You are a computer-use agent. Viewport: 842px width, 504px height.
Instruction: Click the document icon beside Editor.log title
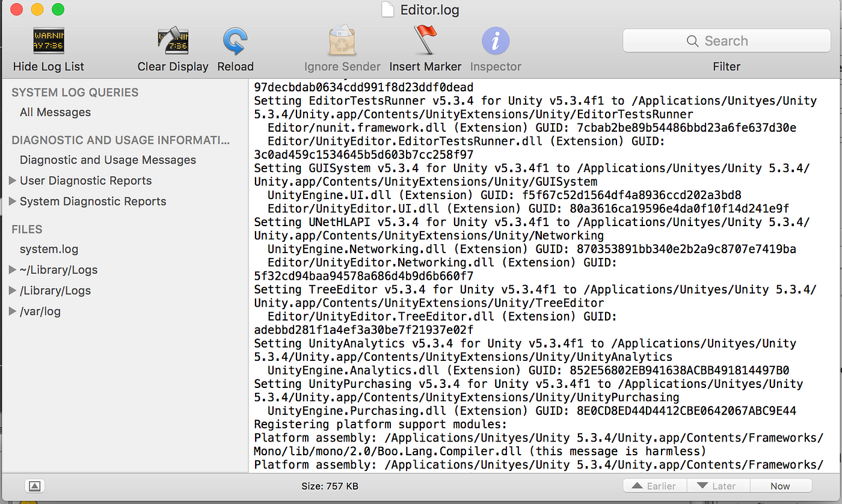pos(389,10)
